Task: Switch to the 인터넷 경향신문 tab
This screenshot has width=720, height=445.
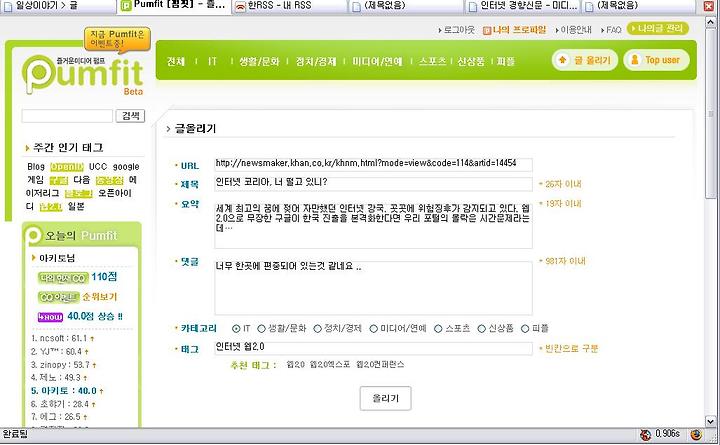Action: (x=523, y=6)
